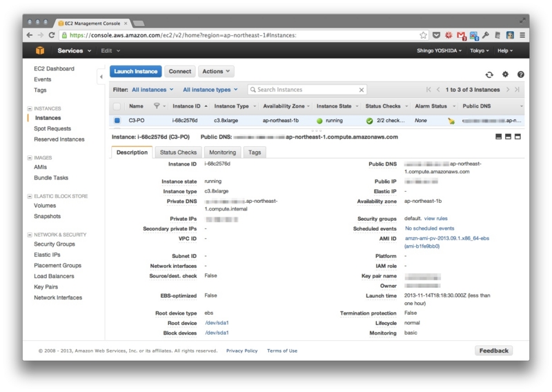Collapse the IMAGES sidebar section
Screen dimensions: 552x392
[x=30, y=158]
